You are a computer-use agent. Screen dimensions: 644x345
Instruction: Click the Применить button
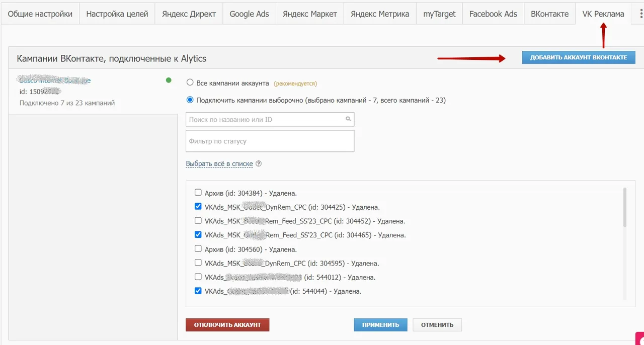pyautogui.click(x=380, y=325)
